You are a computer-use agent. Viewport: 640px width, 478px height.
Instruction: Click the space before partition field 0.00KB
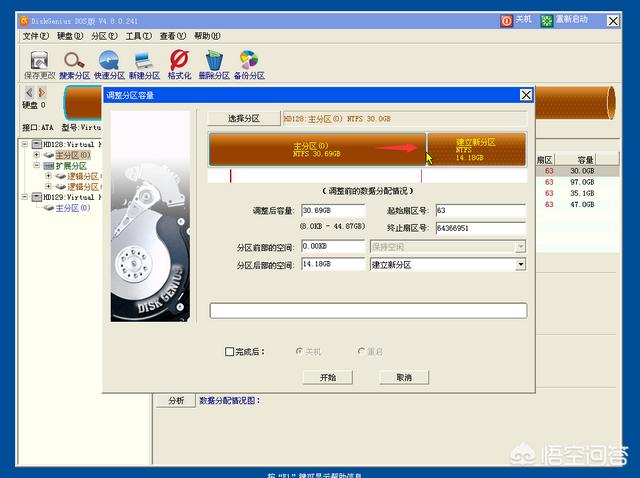coord(333,247)
